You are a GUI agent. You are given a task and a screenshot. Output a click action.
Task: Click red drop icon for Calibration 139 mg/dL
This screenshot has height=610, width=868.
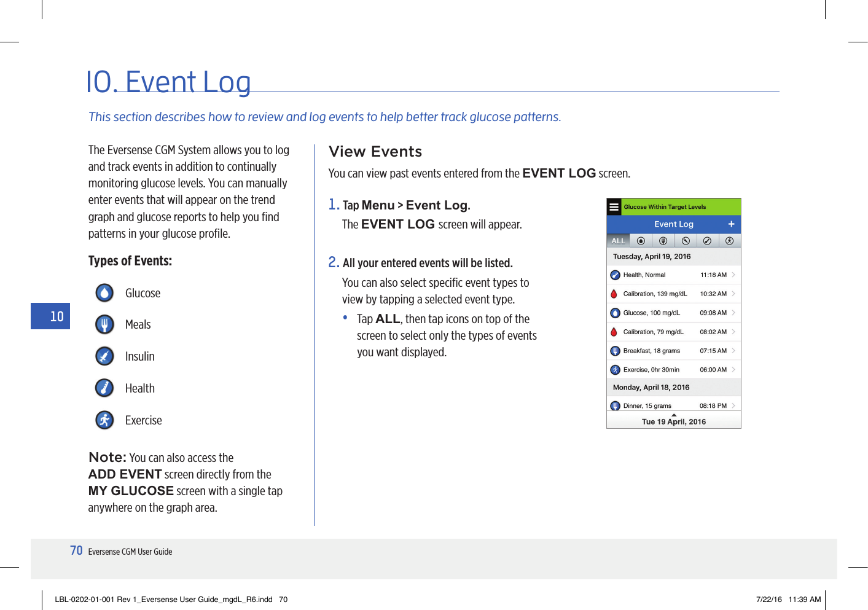pyautogui.click(x=614, y=294)
